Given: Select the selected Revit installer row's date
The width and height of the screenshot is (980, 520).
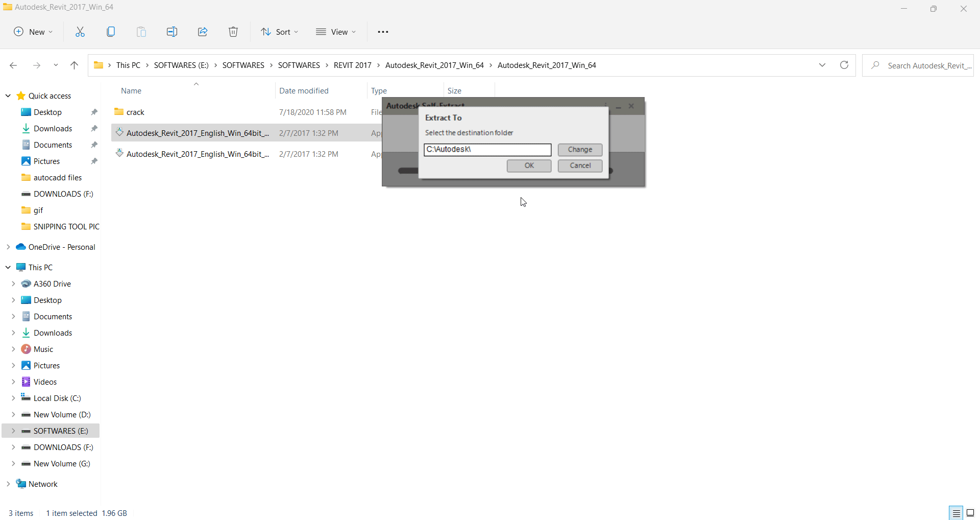Looking at the screenshot, I should tap(308, 133).
